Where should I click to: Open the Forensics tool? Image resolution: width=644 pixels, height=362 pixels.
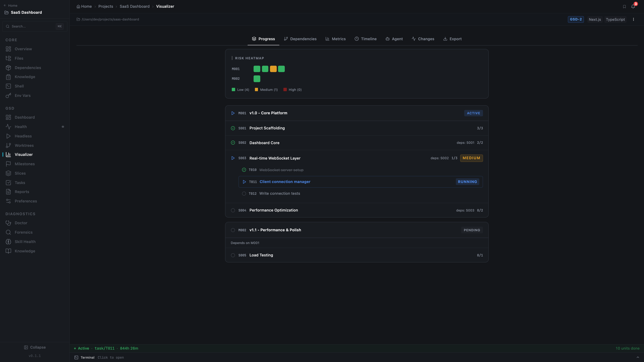click(x=23, y=232)
